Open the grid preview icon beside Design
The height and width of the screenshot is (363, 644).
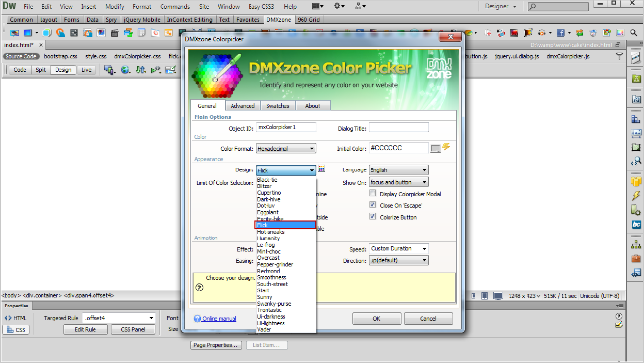[321, 169]
